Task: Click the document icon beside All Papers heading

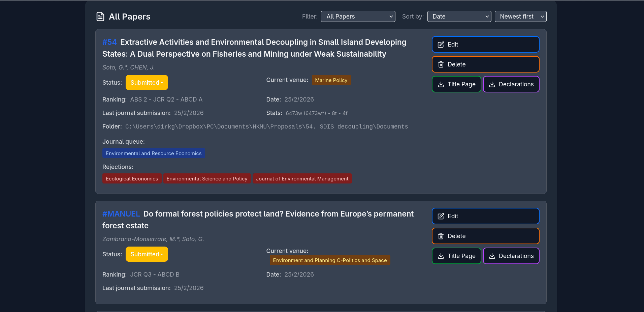Action: pyautogui.click(x=100, y=16)
